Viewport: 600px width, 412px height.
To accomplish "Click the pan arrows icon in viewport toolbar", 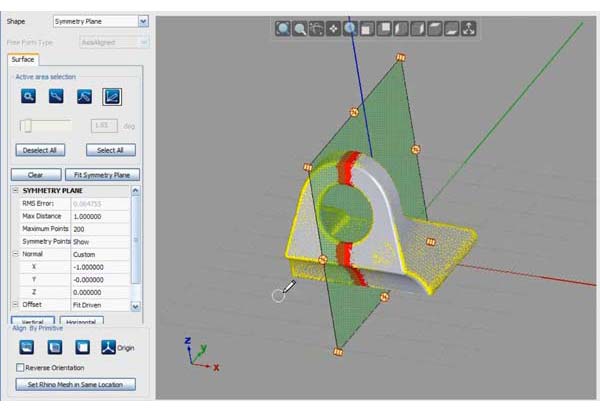I will click(x=334, y=29).
